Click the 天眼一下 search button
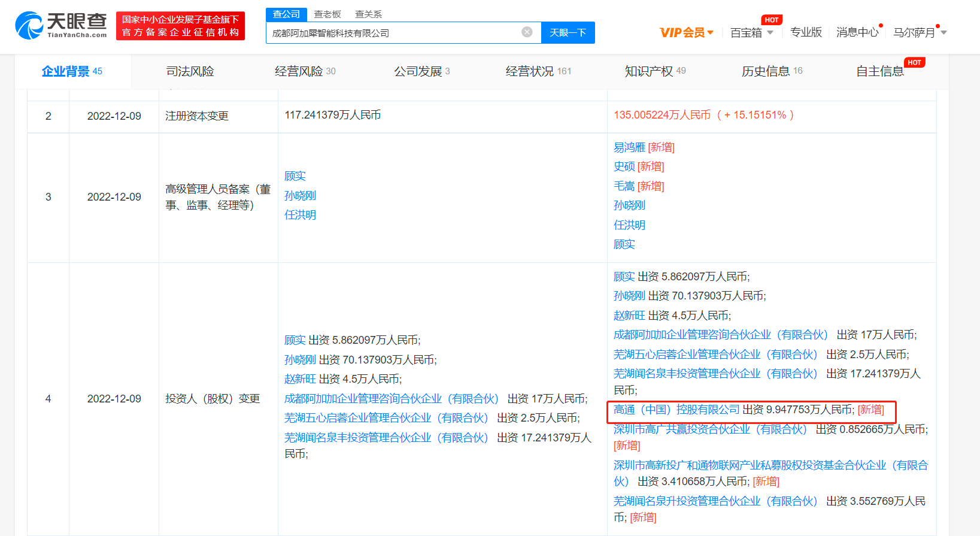This screenshot has height=536, width=980. coord(568,32)
